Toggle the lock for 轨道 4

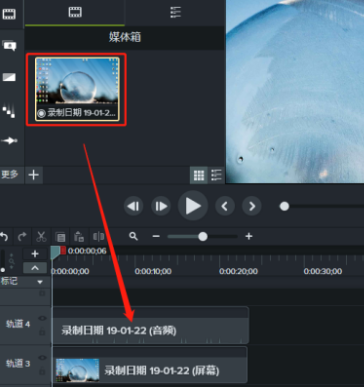point(42,331)
